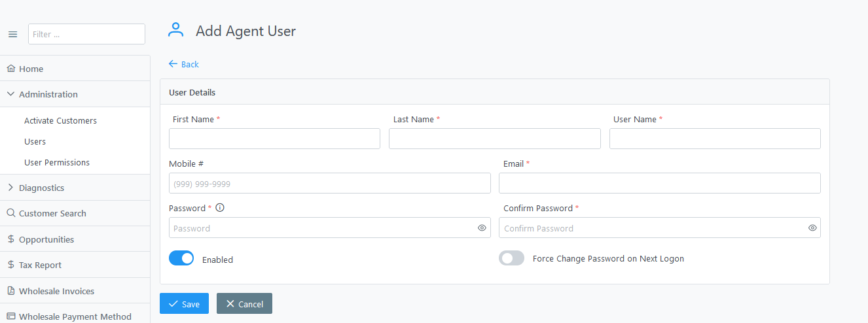Click the Opportunities dollar icon

point(10,239)
